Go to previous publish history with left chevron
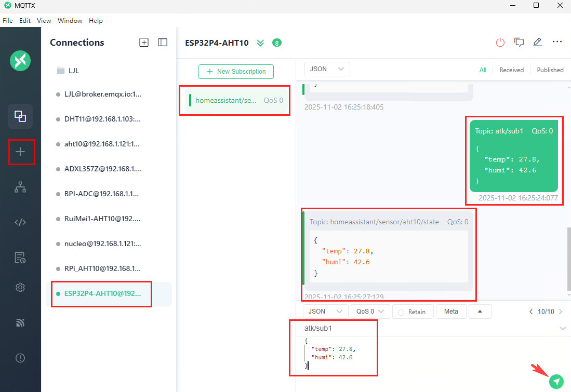The image size is (571, 392). pyautogui.click(x=531, y=312)
